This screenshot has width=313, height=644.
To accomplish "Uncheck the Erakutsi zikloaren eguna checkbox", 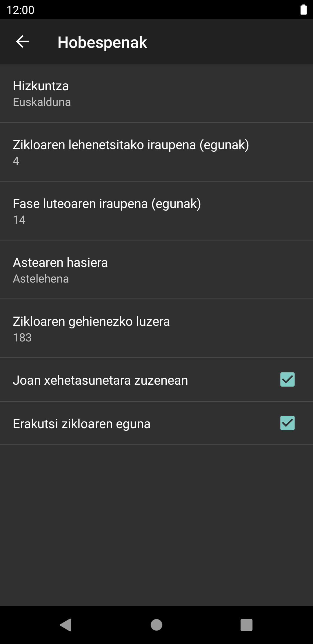I will (x=287, y=423).
